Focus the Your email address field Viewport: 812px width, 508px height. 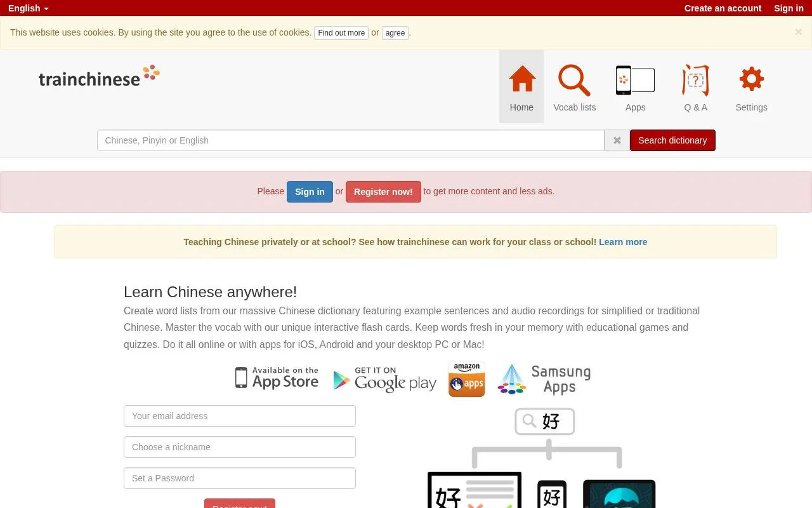pos(240,416)
